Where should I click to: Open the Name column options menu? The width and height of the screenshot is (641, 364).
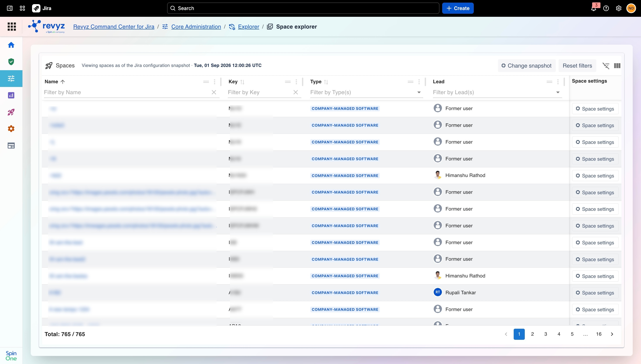point(215,82)
